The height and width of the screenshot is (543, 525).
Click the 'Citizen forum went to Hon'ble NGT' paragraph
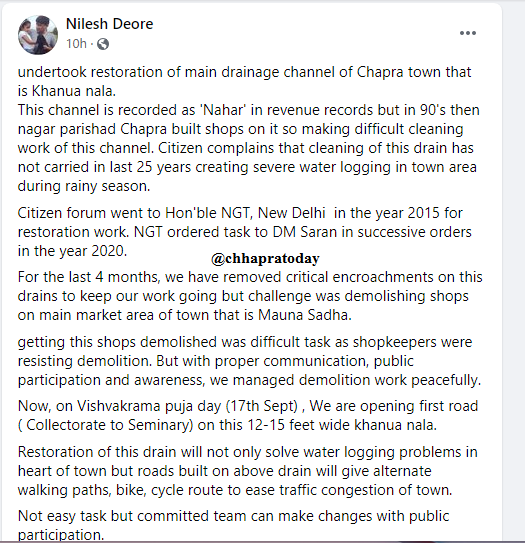pyautogui.click(x=244, y=232)
